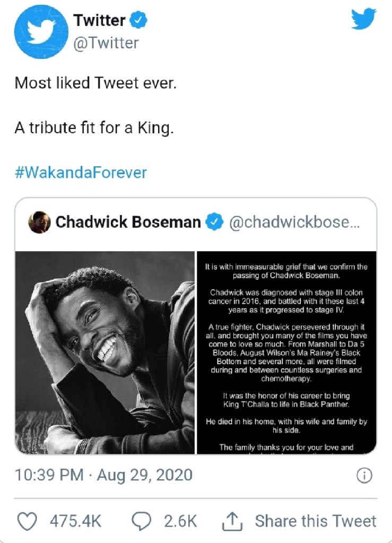This screenshot has height=543, width=392.
Task: Open the statement text image
Action: [286, 352]
